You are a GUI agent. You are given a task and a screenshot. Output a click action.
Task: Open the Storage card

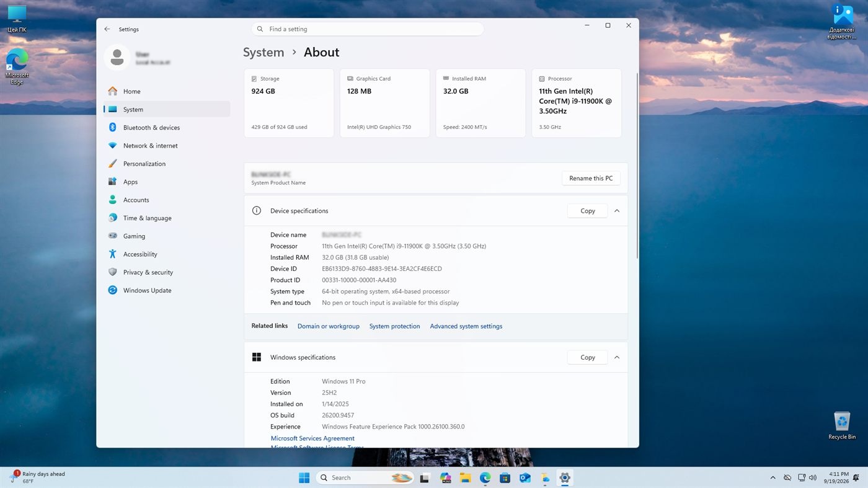289,103
